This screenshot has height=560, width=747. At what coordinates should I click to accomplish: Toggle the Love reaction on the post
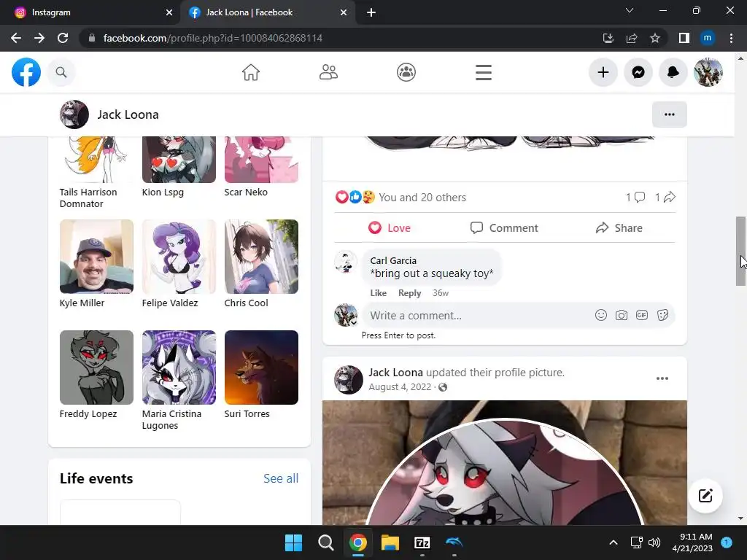pos(390,228)
